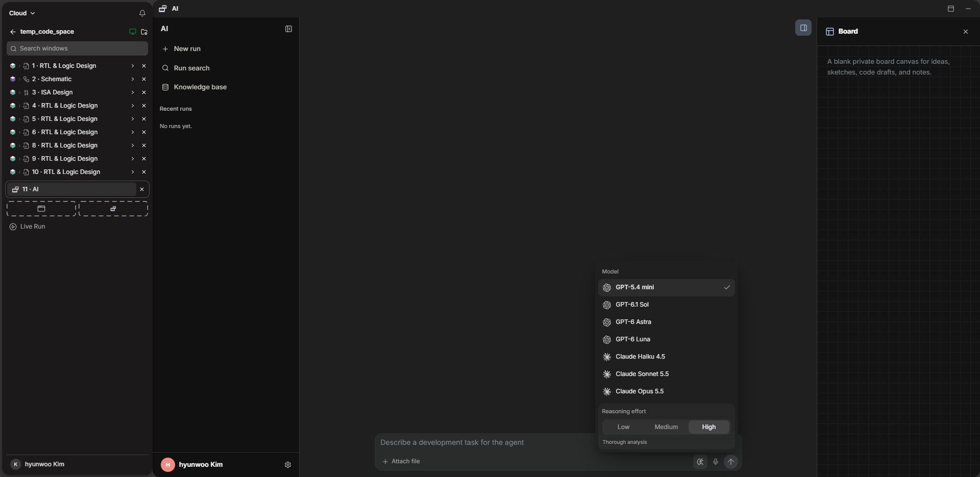
Task: Expand chevron for 1 · RTL & Logic Design
Action: point(132,66)
